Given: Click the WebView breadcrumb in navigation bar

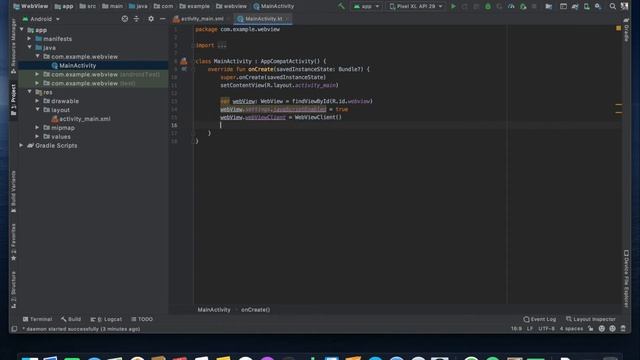Looking at the screenshot, I should click(x=31, y=6).
